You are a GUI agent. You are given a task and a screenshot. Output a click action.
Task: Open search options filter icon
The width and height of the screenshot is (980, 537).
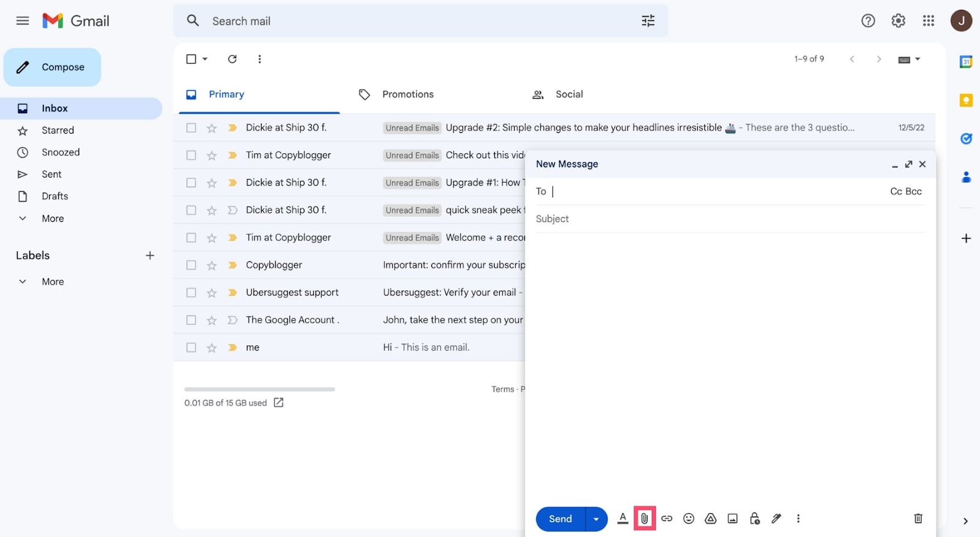(648, 21)
